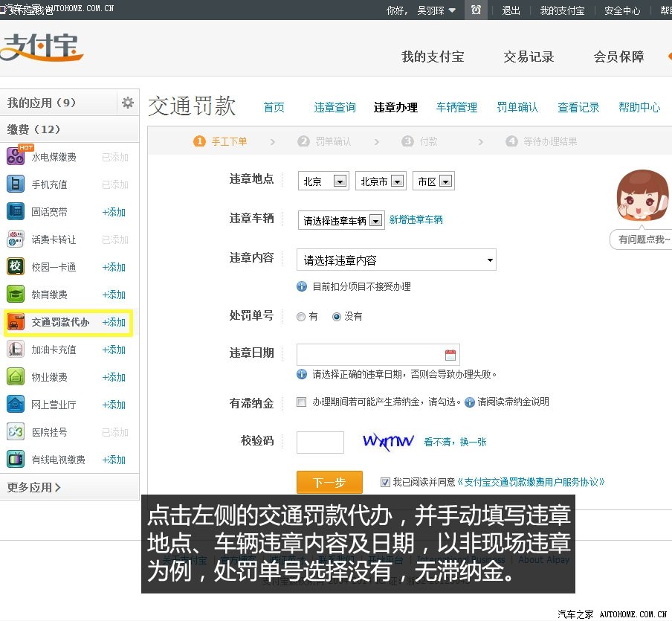This screenshot has height=621, width=672.
Task: Click the 下一步 next step button
Action: 329,483
